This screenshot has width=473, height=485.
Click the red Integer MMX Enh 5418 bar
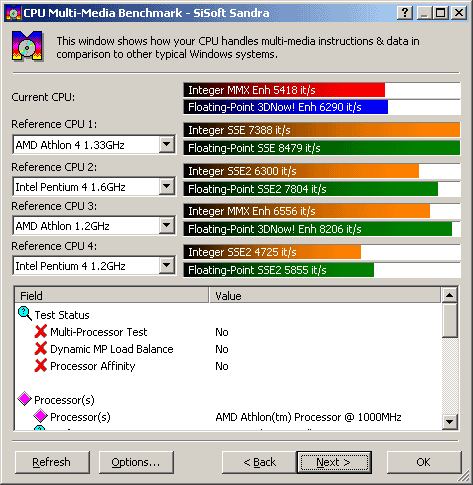(x=284, y=90)
